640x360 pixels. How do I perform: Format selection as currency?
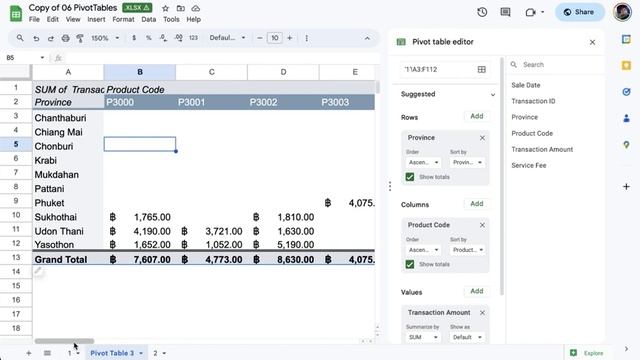point(134,38)
